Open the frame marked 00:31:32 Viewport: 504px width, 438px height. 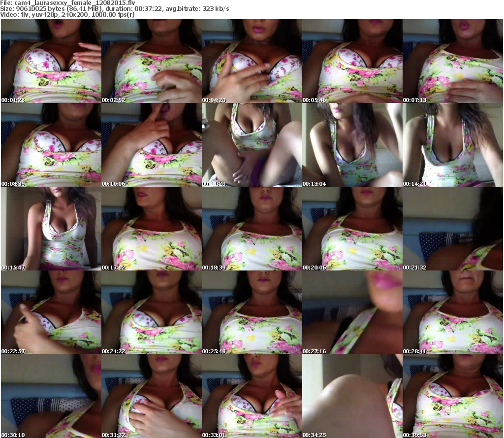tap(152, 396)
